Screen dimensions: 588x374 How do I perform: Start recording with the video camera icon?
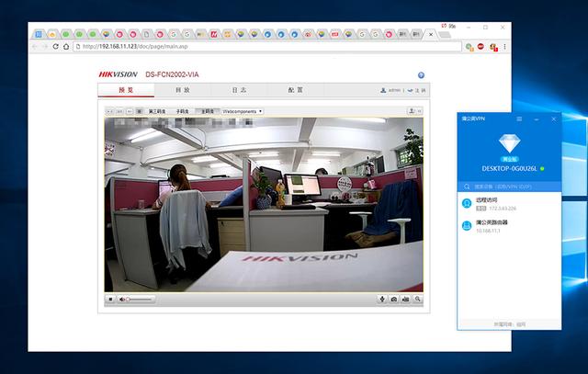pyautogui.click(x=405, y=299)
